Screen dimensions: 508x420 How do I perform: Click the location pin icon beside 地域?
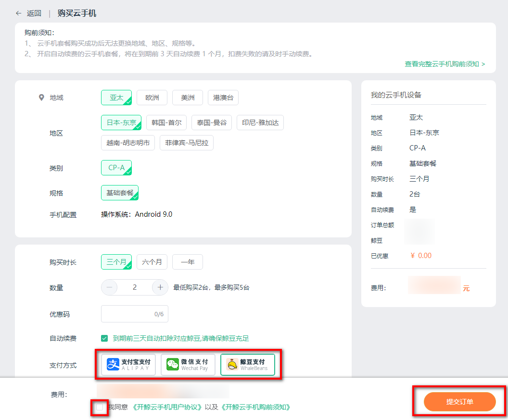[42, 97]
